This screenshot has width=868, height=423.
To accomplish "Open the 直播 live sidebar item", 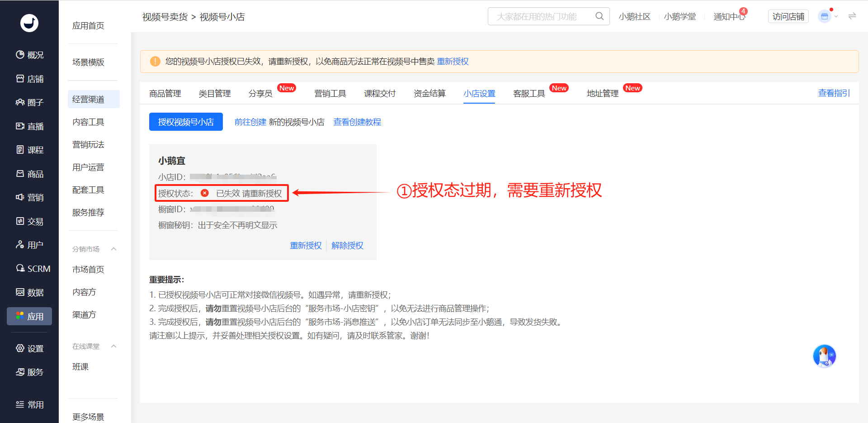I will point(29,126).
